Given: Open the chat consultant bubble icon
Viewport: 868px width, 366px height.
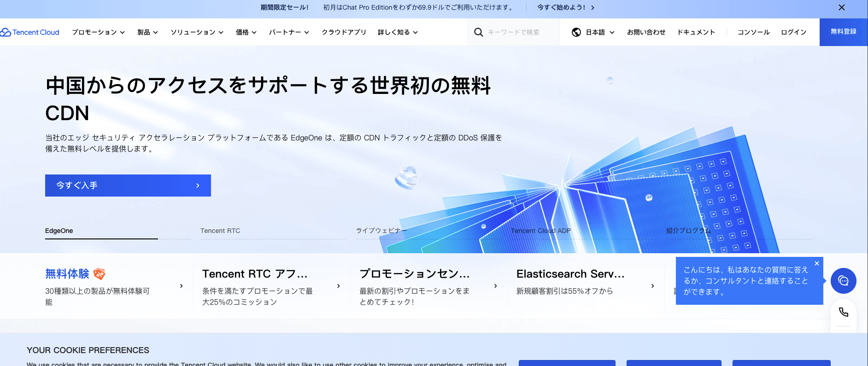Looking at the screenshot, I should click(844, 281).
